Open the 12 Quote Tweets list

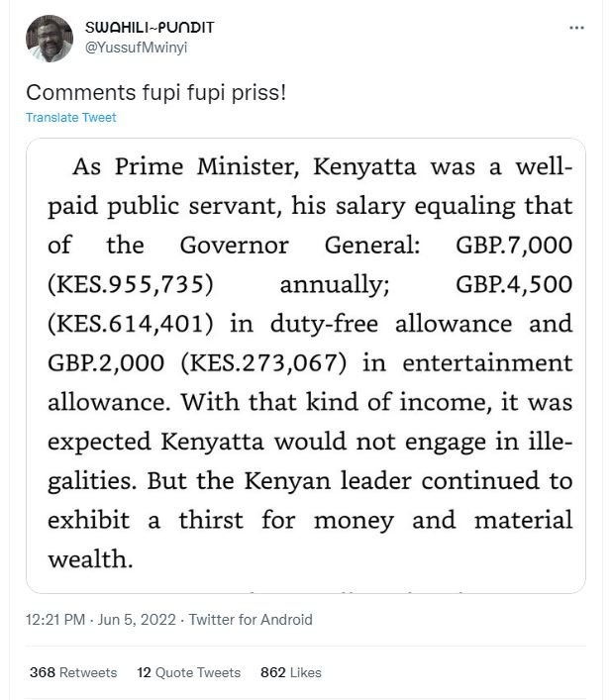[x=189, y=672]
